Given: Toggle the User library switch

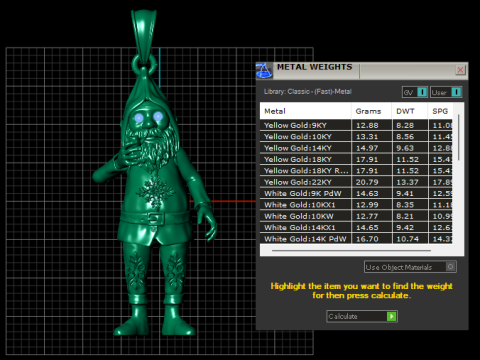Looking at the screenshot, I should pos(446,92).
